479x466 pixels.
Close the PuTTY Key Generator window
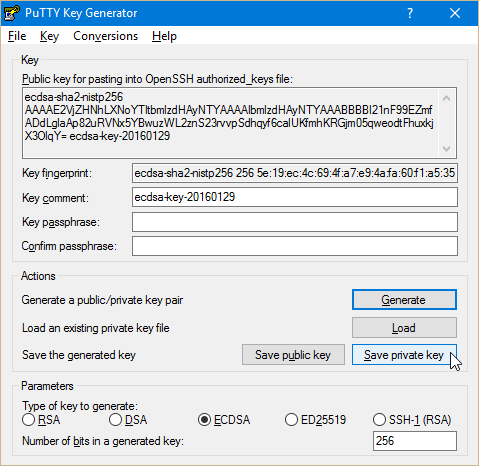pyautogui.click(x=455, y=13)
